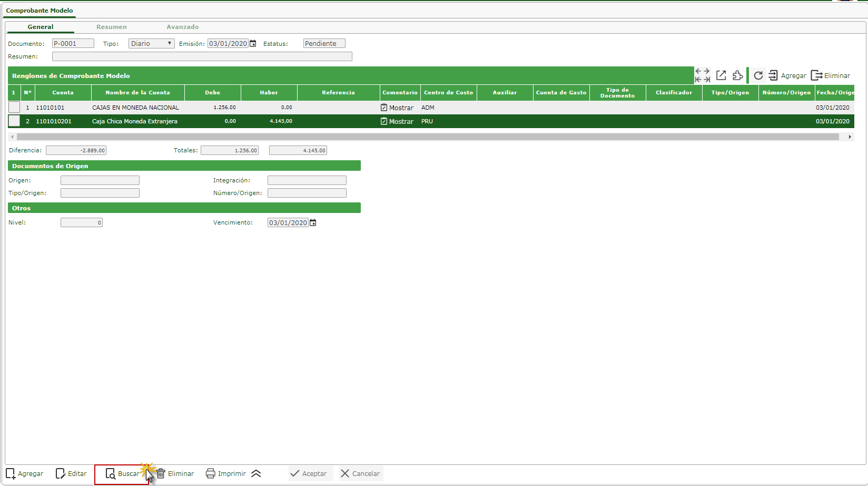Click the Estatus field showing Pendiente
This screenshot has height=486, width=868.
click(x=324, y=43)
